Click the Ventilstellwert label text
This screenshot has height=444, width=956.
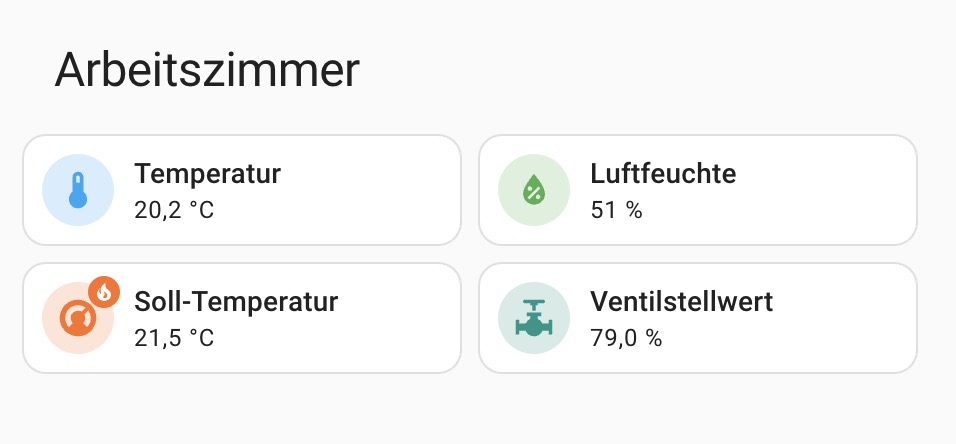682,302
